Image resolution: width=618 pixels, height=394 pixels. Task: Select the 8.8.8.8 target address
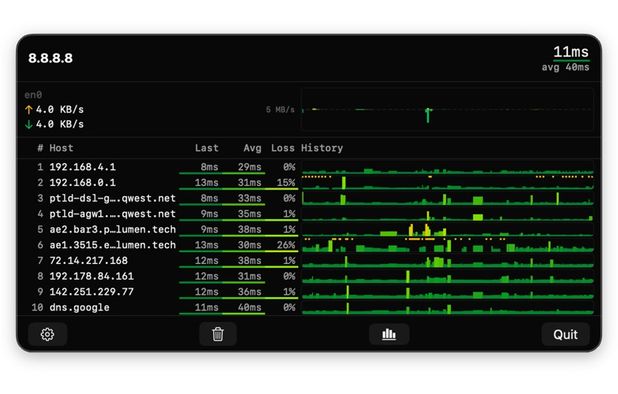pyautogui.click(x=50, y=58)
